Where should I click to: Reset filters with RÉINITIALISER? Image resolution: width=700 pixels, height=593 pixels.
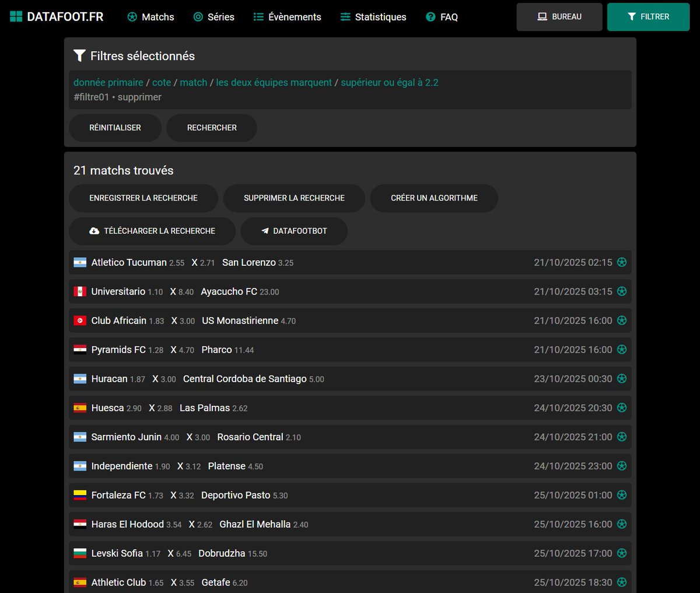click(x=115, y=128)
